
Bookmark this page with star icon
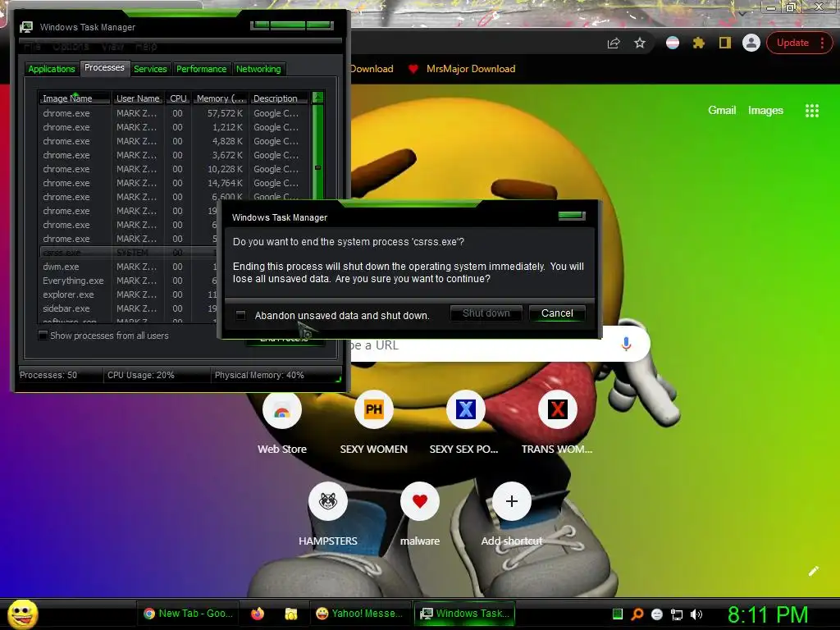(x=640, y=43)
